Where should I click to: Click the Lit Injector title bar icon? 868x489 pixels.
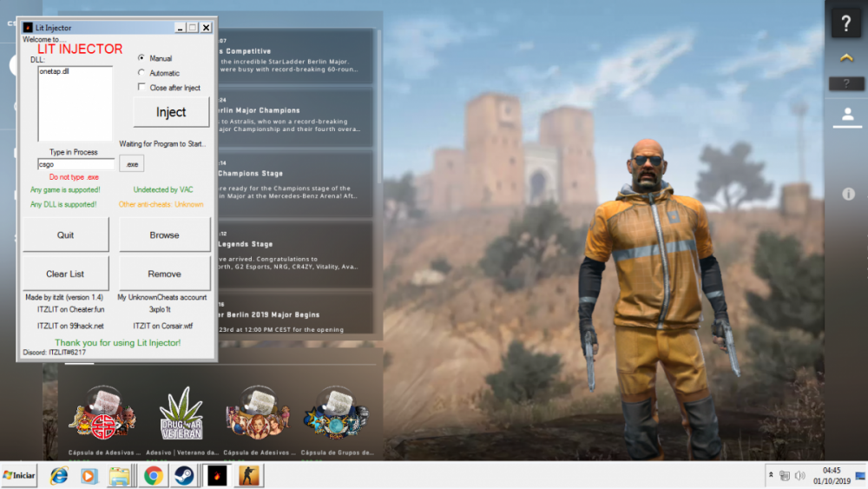28,27
